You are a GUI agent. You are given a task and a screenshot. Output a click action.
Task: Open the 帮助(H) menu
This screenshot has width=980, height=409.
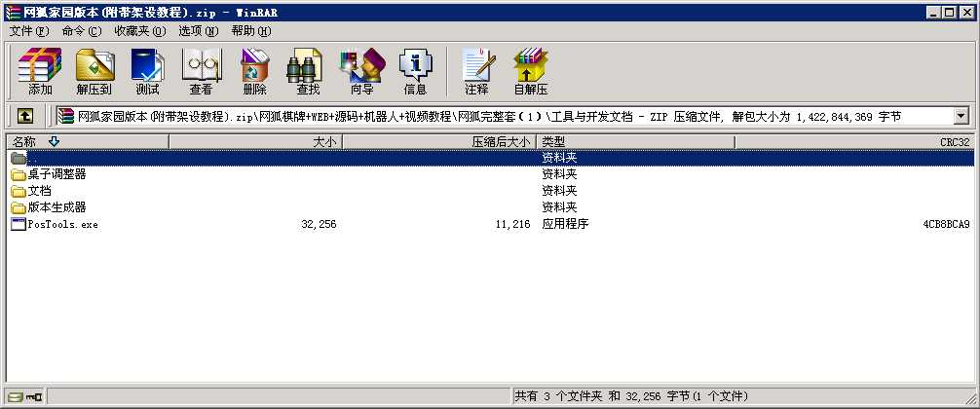[251, 31]
